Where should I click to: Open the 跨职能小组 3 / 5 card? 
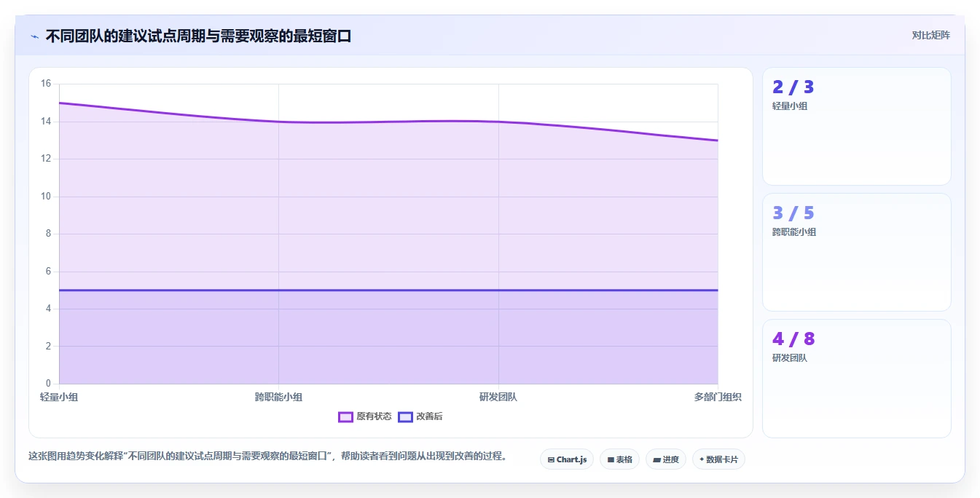(x=857, y=253)
